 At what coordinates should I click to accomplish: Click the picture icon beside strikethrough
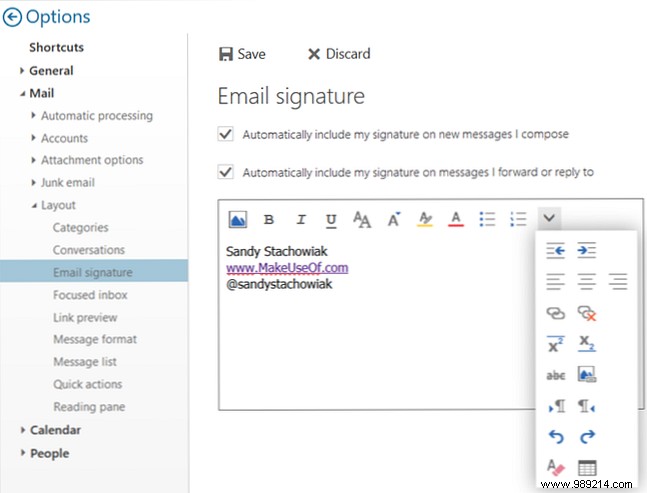(587, 374)
